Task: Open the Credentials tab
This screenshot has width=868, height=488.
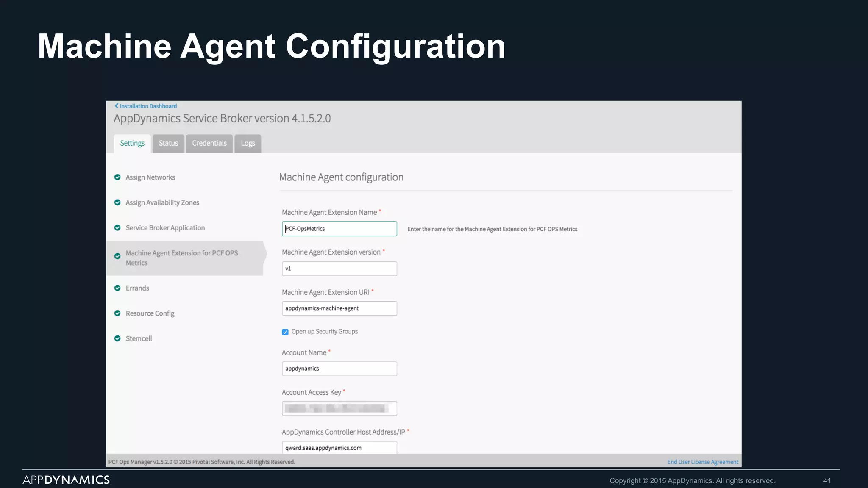Action: 209,144
